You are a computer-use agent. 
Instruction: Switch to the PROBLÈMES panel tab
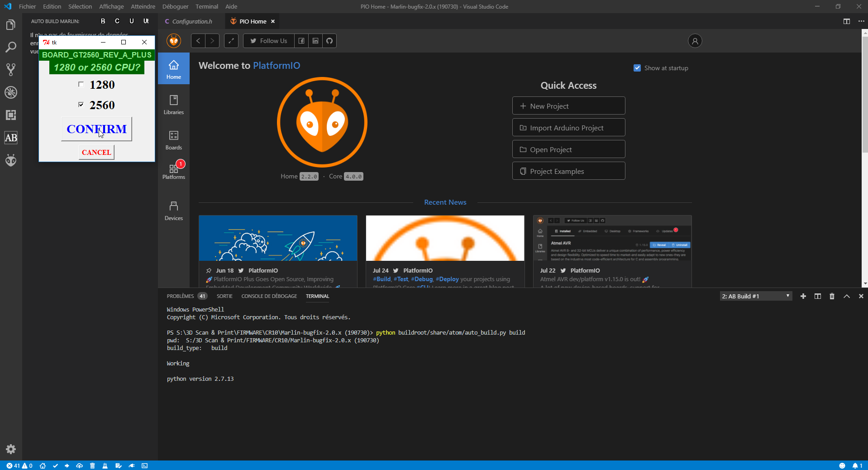click(x=186, y=296)
